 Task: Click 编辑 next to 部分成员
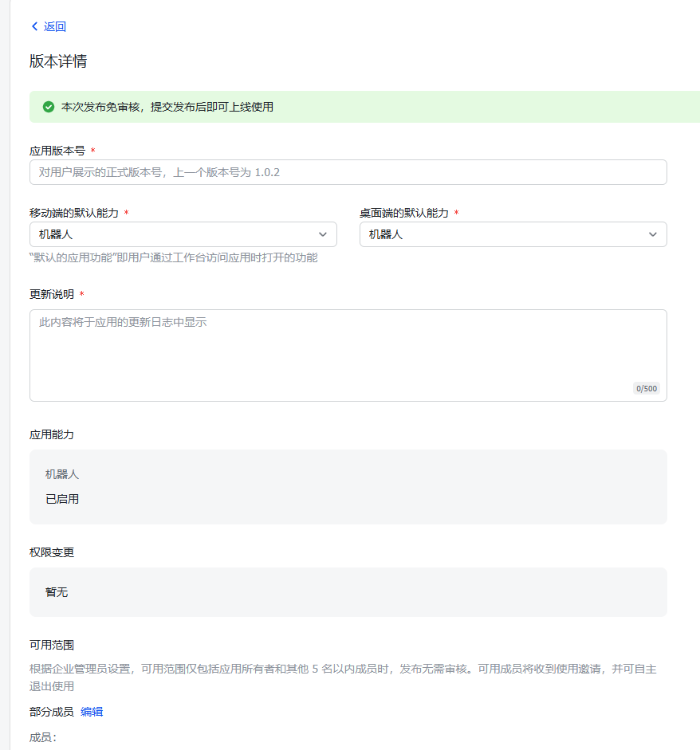click(x=92, y=712)
